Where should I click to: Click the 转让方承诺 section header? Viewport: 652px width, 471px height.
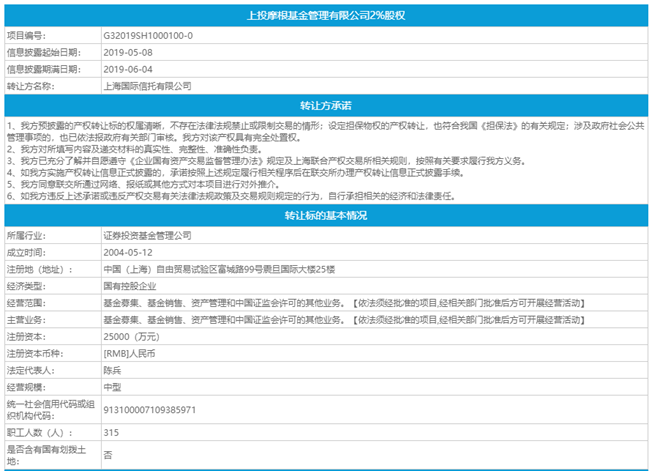(326, 105)
